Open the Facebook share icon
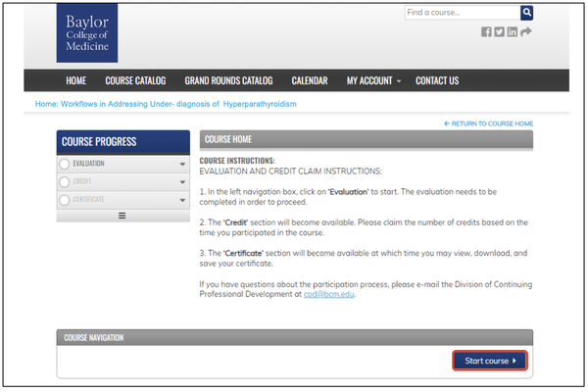Image resolution: width=588 pixels, height=392 pixels. (486, 32)
